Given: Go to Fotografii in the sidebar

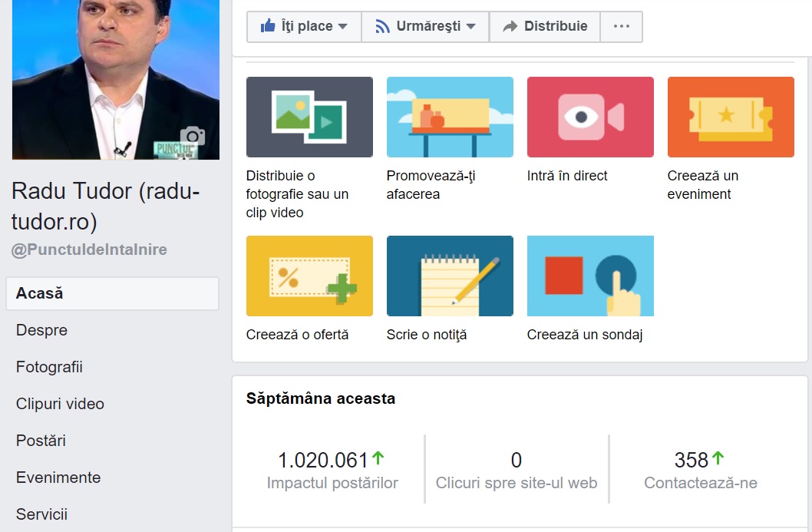Looking at the screenshot, I should click(x=49, y=367).
